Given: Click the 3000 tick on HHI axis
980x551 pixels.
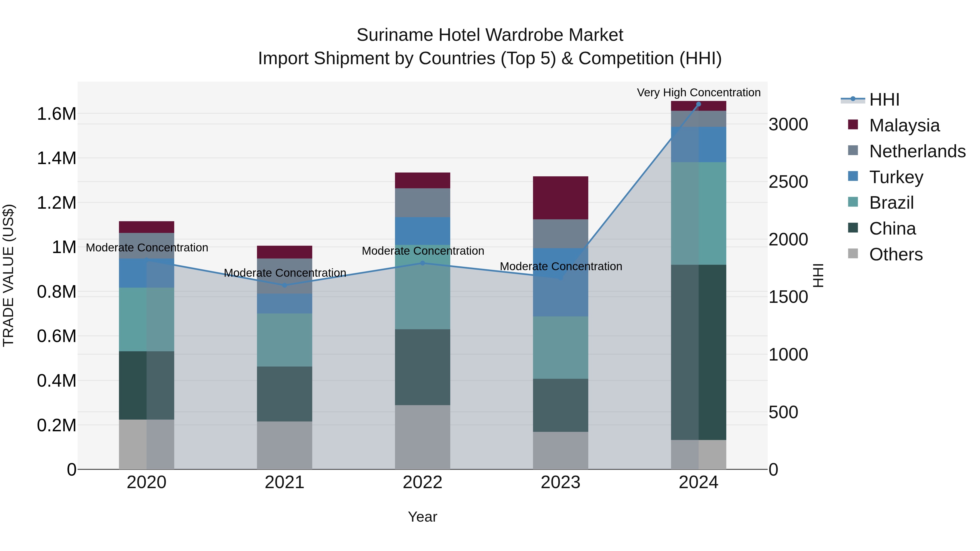Looking at the screenshot, I should [789, 124].
